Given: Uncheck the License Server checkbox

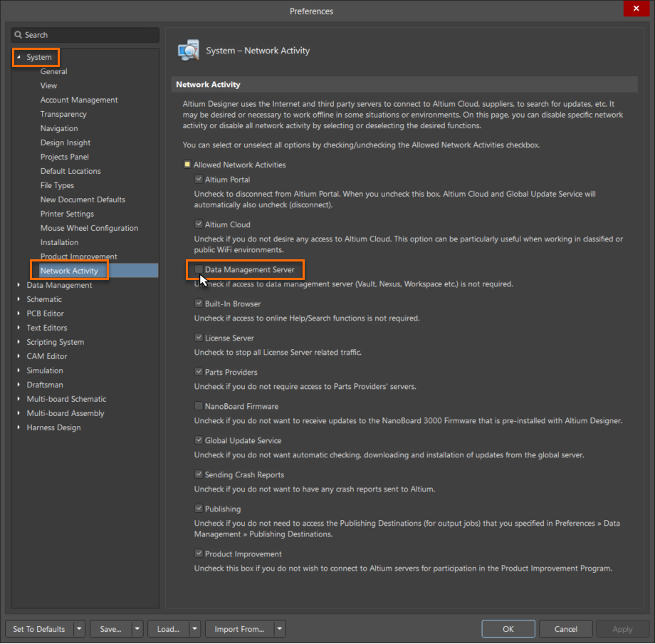Looking at the screenshot, I should 199,338.
